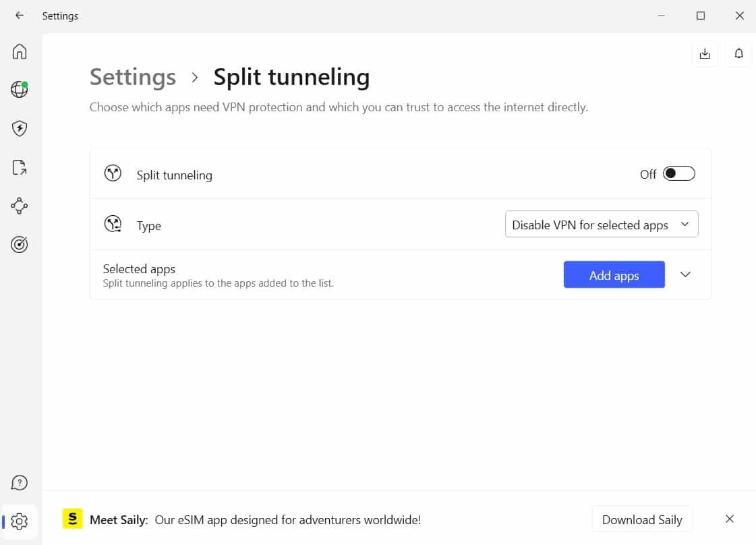Click the Add apps button
This screenshot has height=545, width=756.
614,275
